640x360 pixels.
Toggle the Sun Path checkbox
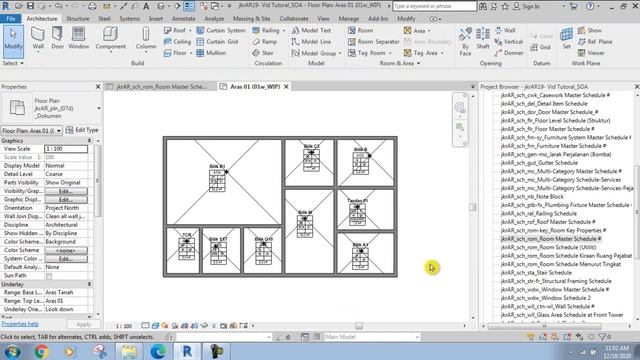pos(49,276)
